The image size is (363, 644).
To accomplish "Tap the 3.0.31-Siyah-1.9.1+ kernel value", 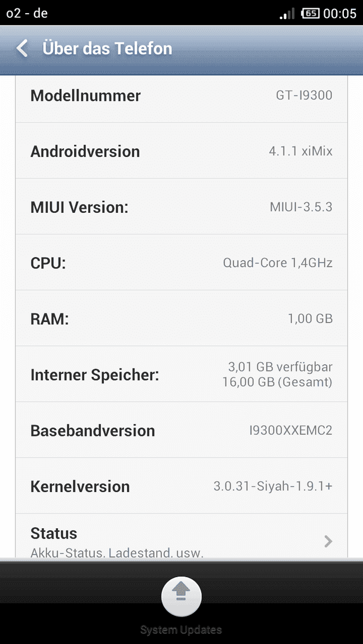I will (x=273, y=487).
